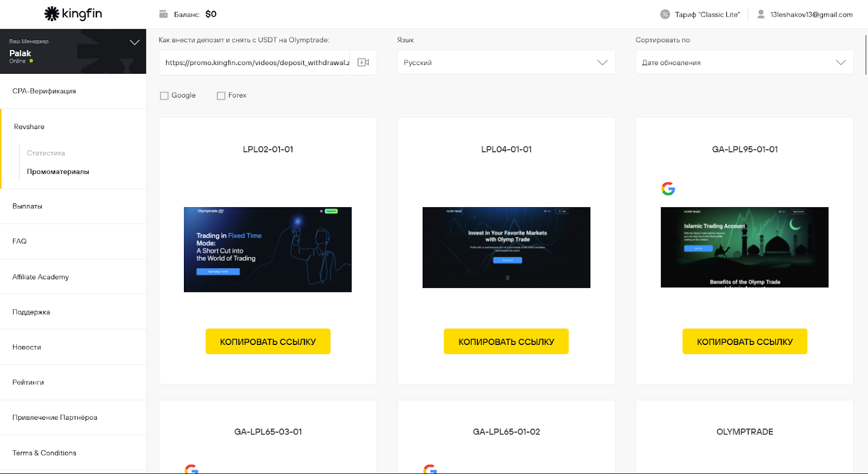Image resolution: width=868 pixels, height=474 pixels.
Task: Click the kingfin logo
Action: click(73, 14)
